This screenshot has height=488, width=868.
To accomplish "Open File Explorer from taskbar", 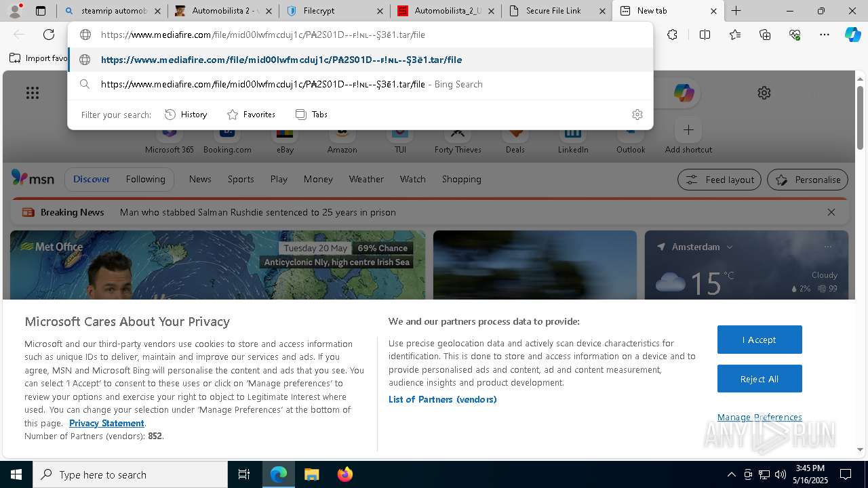I will coord(311,474).
